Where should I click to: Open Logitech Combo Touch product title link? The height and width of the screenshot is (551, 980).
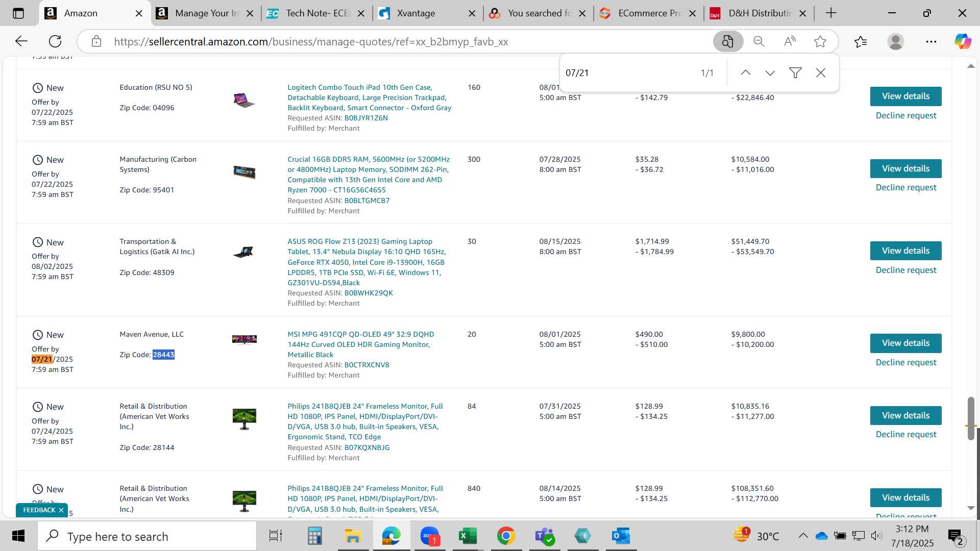point(369,98)
